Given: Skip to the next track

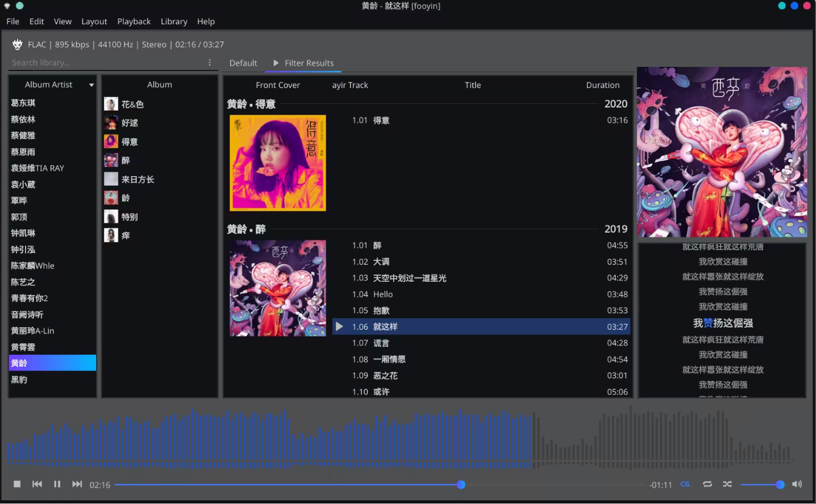Looking at the screenshot, I should coord(77,484).
